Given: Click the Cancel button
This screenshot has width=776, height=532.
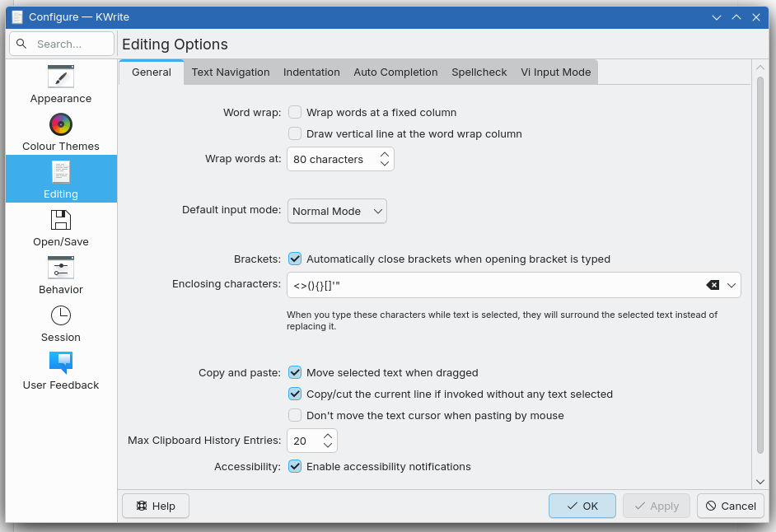Looking at the screenshot, I should click(x=731, y=506).
